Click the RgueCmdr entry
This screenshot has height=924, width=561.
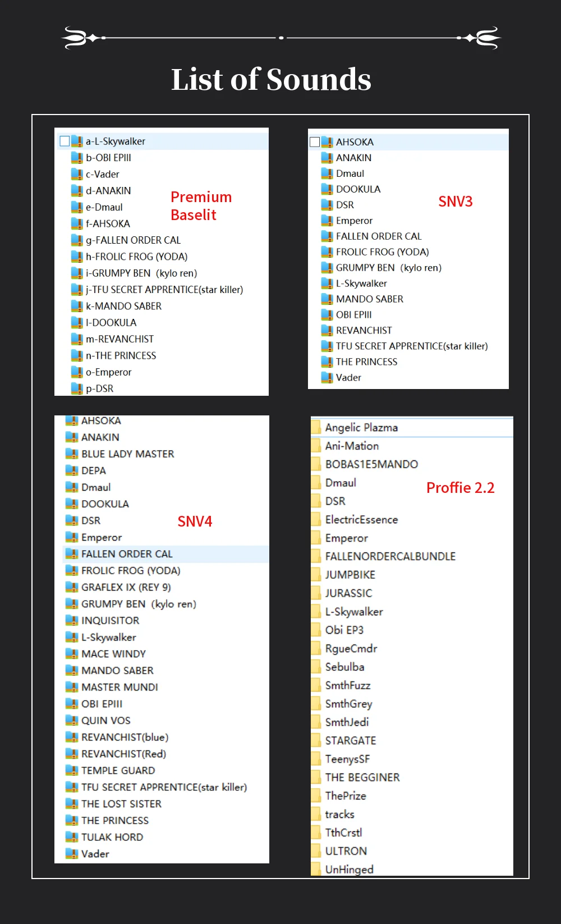pos(351,648)
